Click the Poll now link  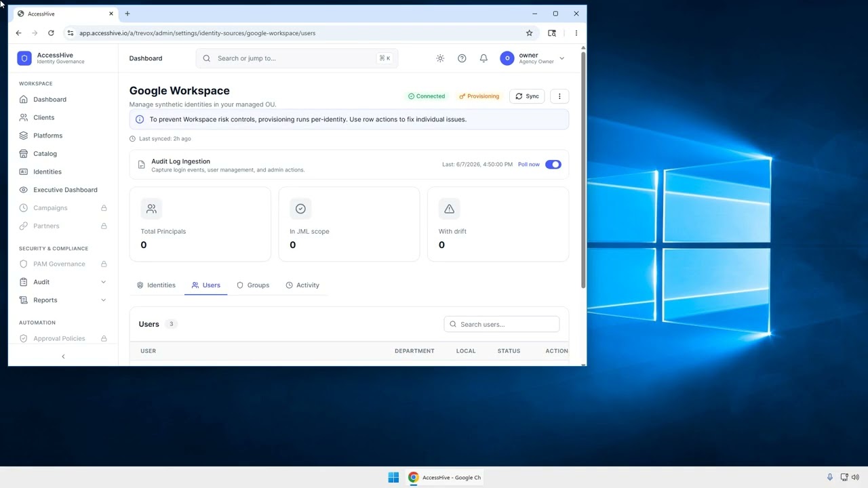coord(529,164)
